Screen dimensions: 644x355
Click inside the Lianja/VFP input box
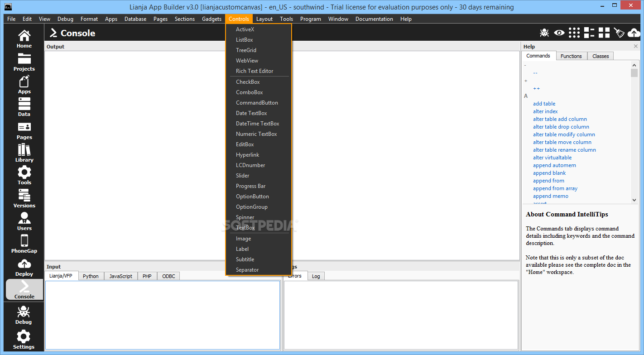click(163, 315)
